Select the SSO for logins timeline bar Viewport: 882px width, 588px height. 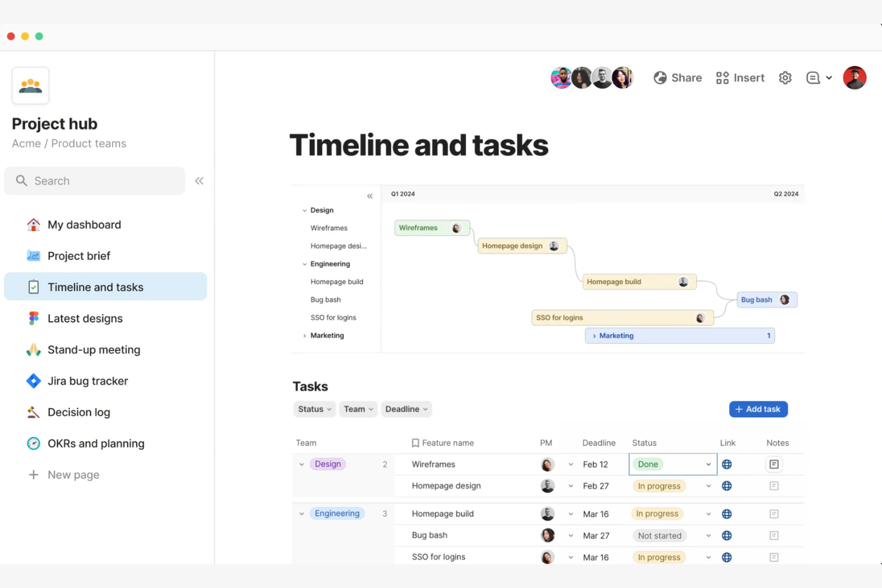(614, 318)
